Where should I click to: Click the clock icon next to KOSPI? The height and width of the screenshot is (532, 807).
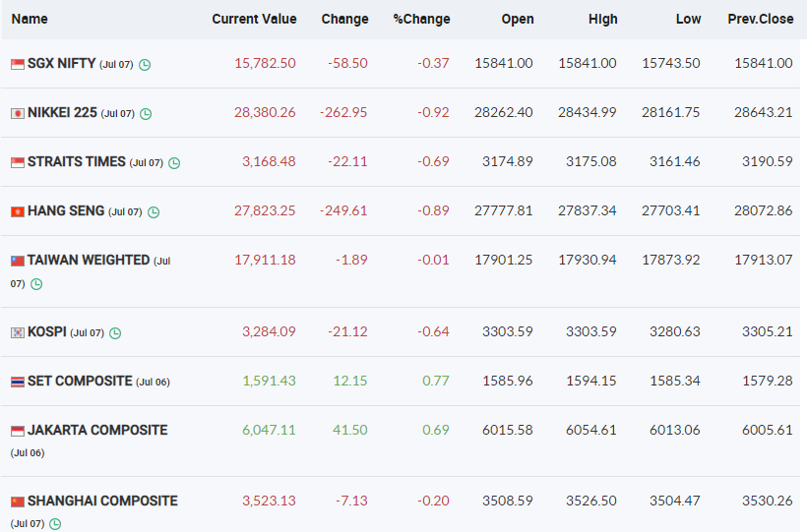click(115, 333)
